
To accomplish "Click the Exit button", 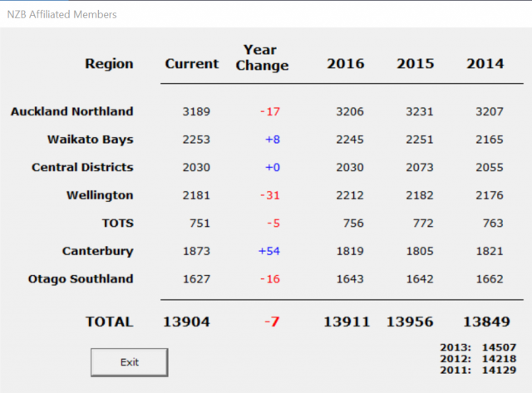I will pos(130,362).
